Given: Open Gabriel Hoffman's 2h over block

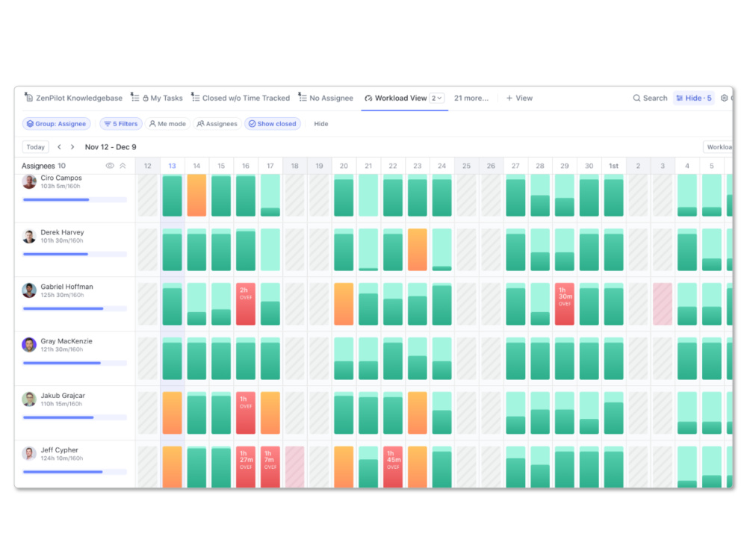Looking at the screenshot, I should (246, 305).
